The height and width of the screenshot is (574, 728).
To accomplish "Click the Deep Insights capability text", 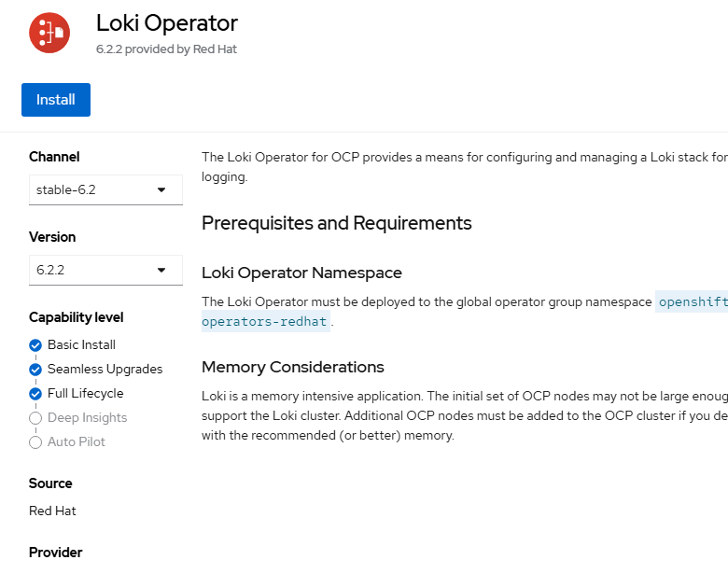I will (88, 417).
